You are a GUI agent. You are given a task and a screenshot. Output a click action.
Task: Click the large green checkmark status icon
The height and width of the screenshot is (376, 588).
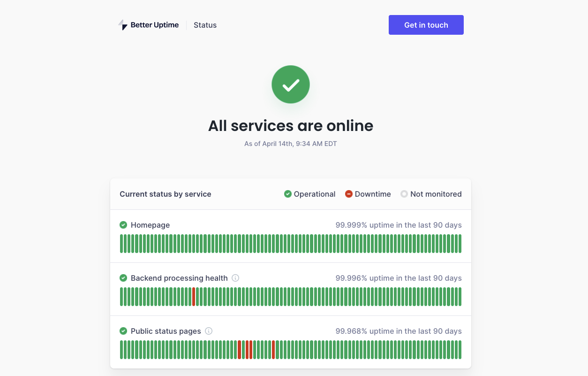(x=291, y=84)
